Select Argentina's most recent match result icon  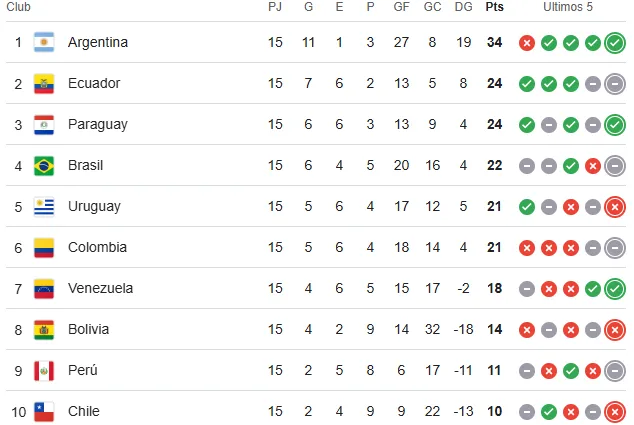(615, 42)
